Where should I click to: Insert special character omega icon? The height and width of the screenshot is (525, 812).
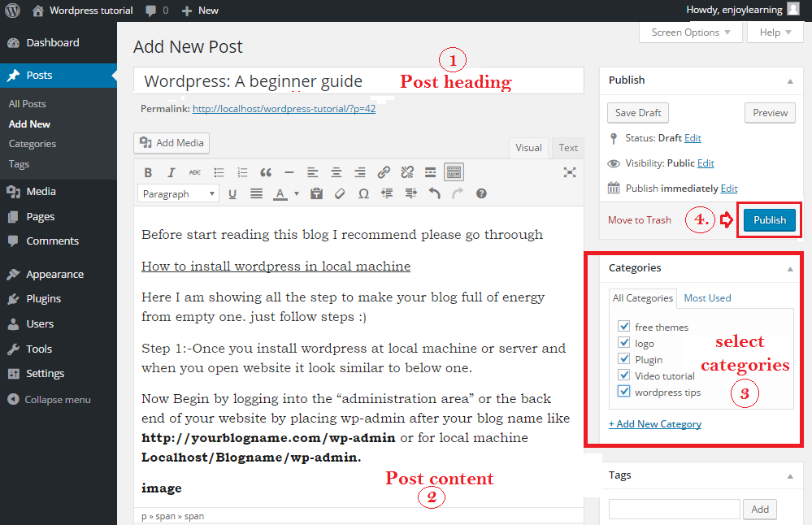(x=363, y=193)
